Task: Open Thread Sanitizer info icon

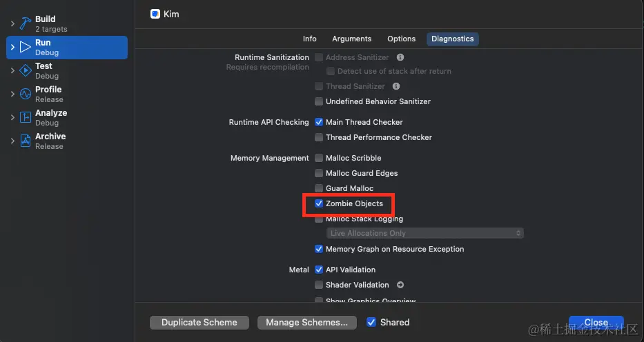Action: click(x=396, y=86)
